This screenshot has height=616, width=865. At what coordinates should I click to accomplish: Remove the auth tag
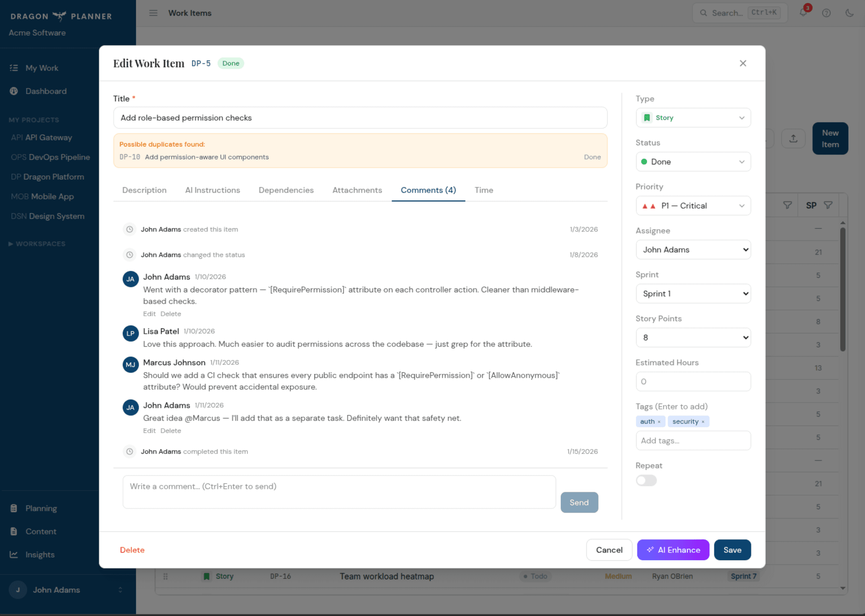coord(659,421)
